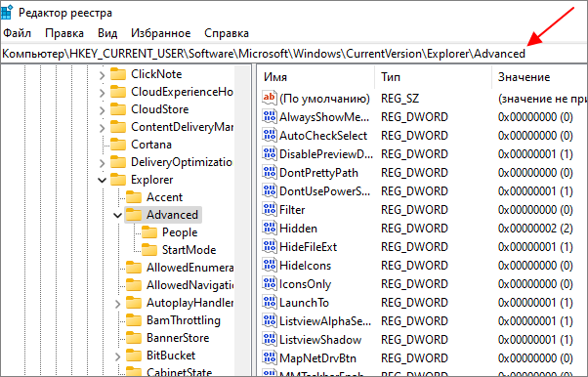Select the HideFileExt value name
The height and width of the screenshot is (377, 588).
(x=308, y=247)
